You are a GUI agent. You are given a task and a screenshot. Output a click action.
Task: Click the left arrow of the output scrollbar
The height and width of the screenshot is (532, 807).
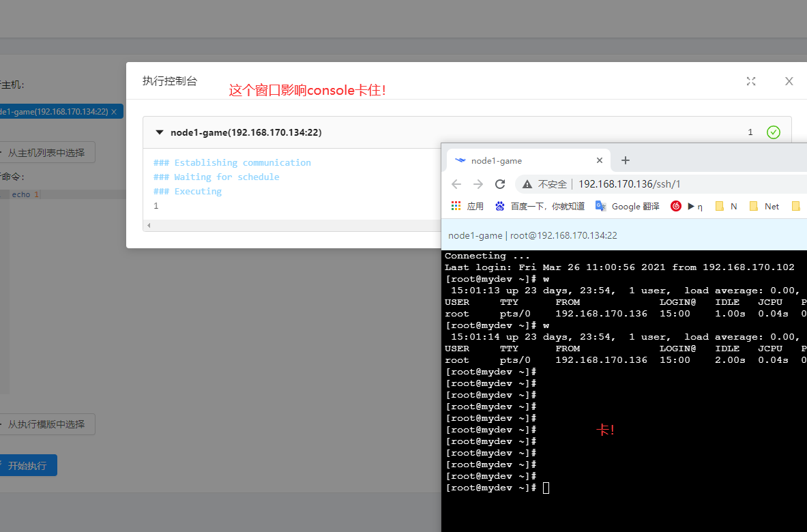point(149,225)
